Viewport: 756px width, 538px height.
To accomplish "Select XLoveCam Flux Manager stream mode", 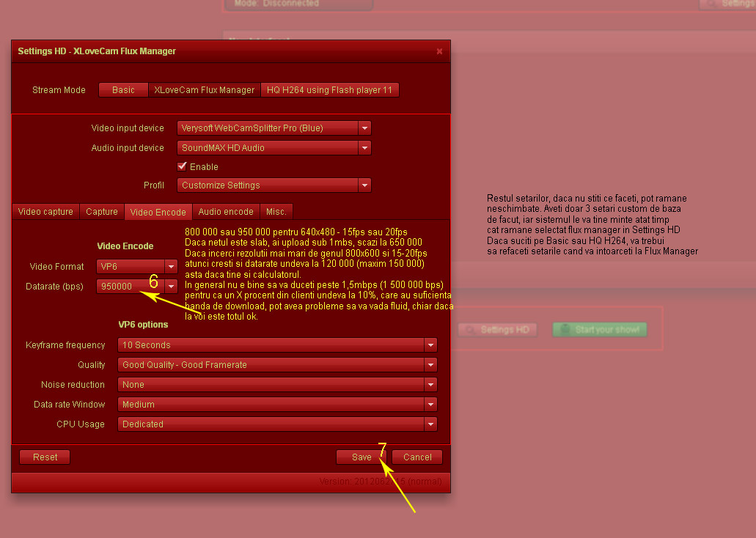I will point(204,90).
